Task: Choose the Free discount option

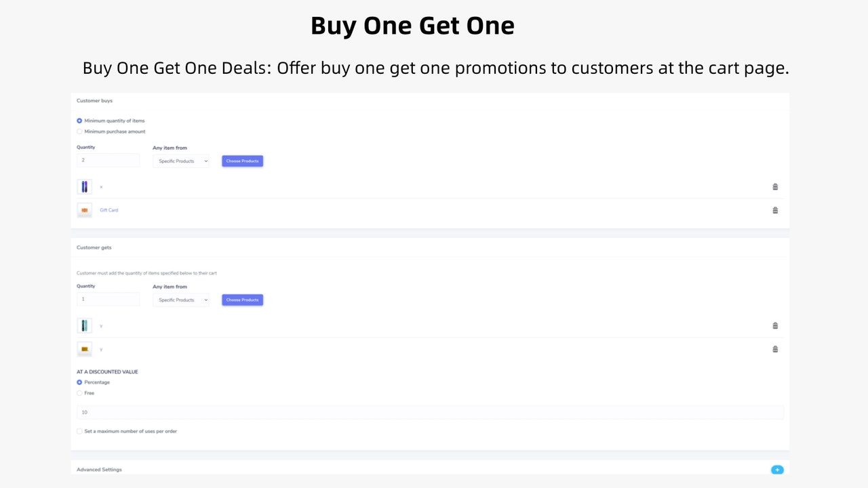Action: tap(79, 392)
